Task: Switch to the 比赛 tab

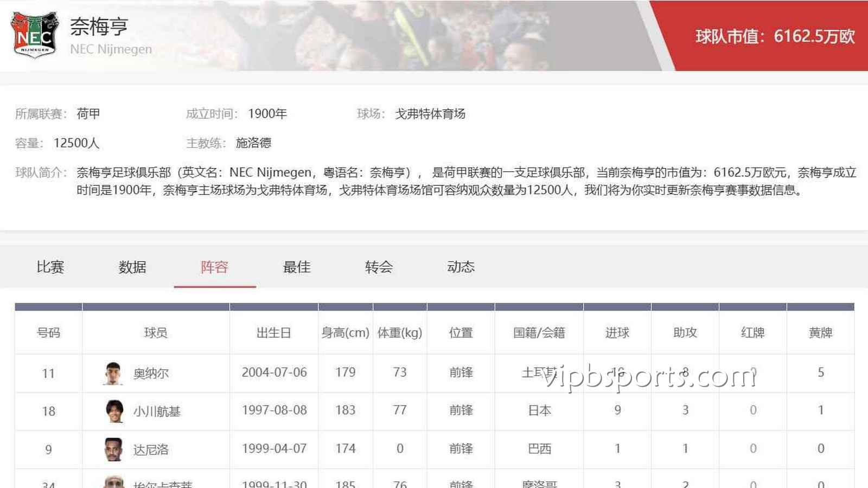Action: 50,267
